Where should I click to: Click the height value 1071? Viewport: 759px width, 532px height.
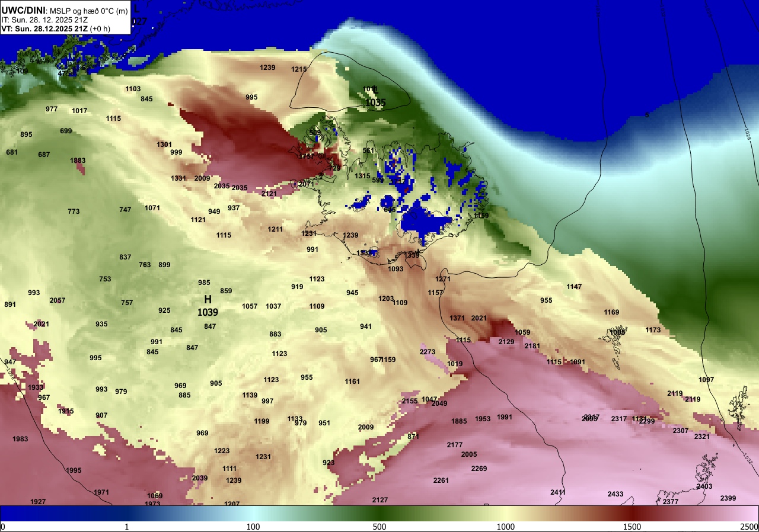pos(152,208)
